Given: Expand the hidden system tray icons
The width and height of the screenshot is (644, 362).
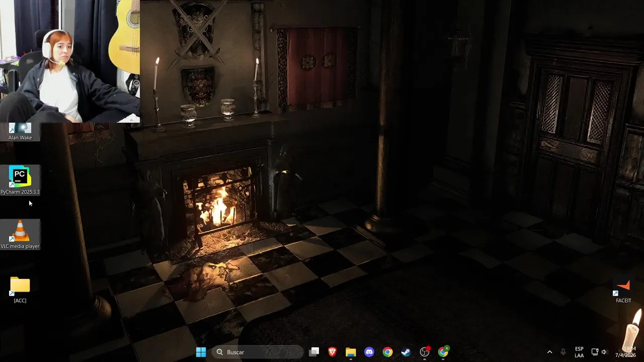Looking at the screenshot, I should pyautogui.click(x=549, y=352).
